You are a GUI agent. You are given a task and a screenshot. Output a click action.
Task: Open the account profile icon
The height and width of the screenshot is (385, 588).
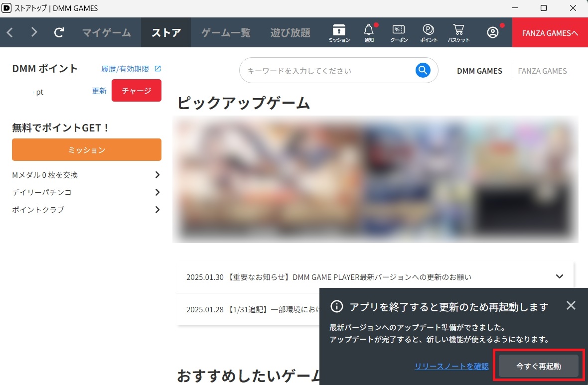(x=493, y=32)
